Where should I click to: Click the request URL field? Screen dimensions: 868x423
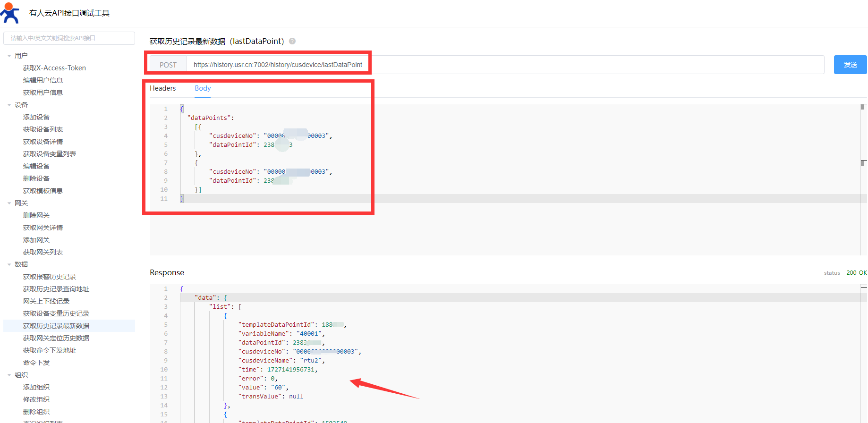[504, 65]
